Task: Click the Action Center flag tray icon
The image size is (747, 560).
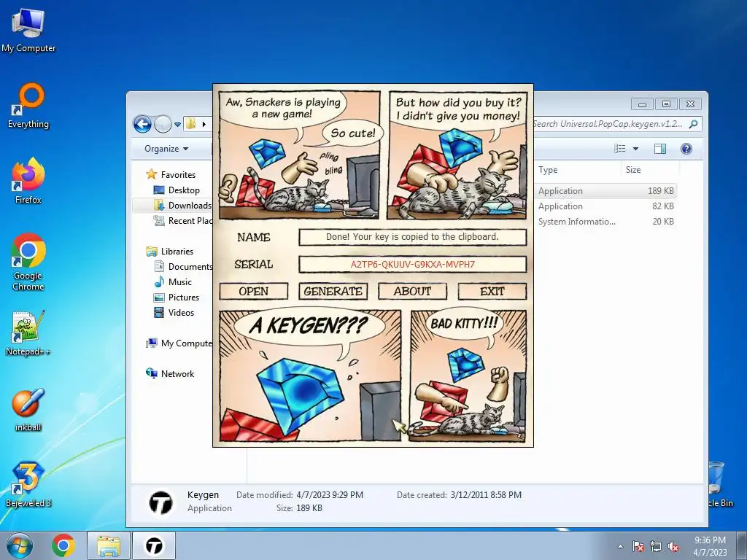Action: tap(638, 546)
